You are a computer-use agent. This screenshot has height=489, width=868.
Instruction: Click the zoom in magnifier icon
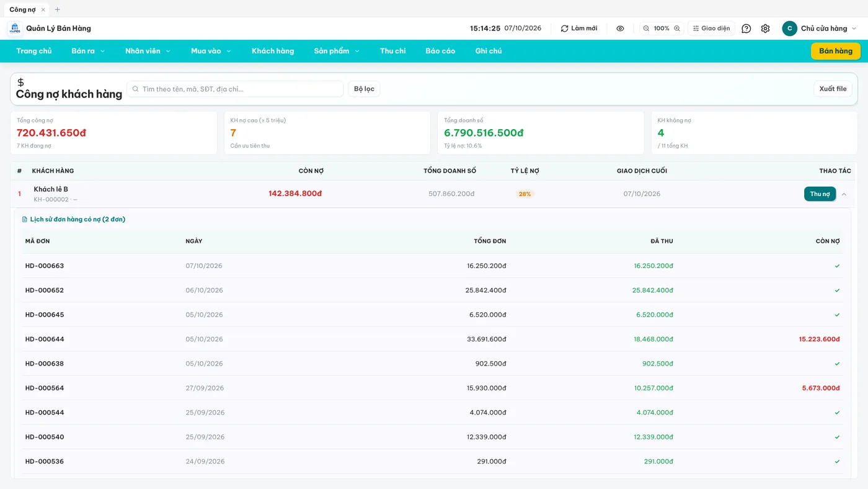click(x=677, y=29)
